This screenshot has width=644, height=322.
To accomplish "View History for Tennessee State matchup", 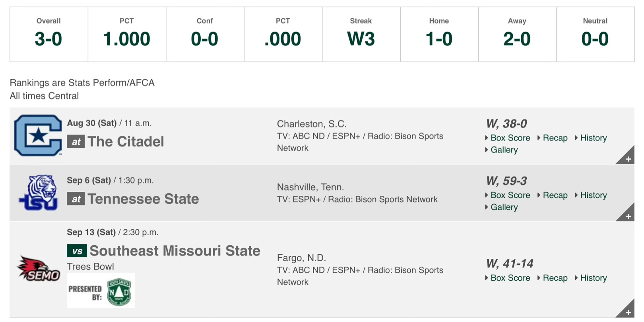I will click(x=593, y=195).
